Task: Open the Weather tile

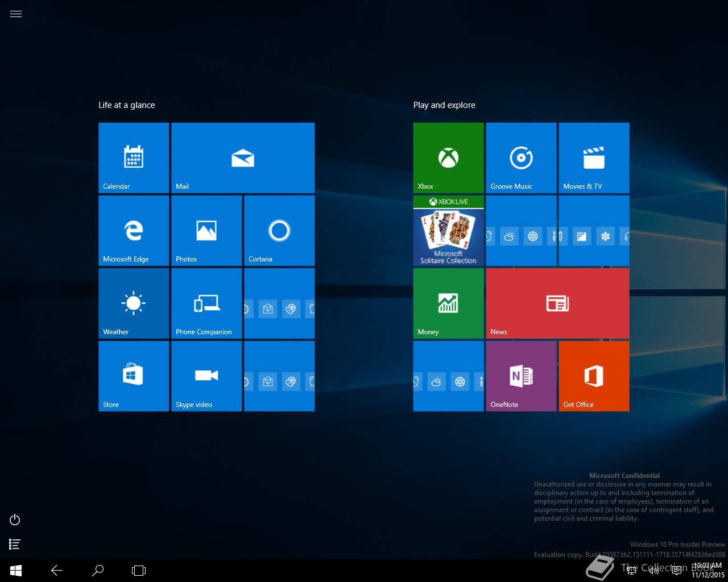Action: [134, 304]
